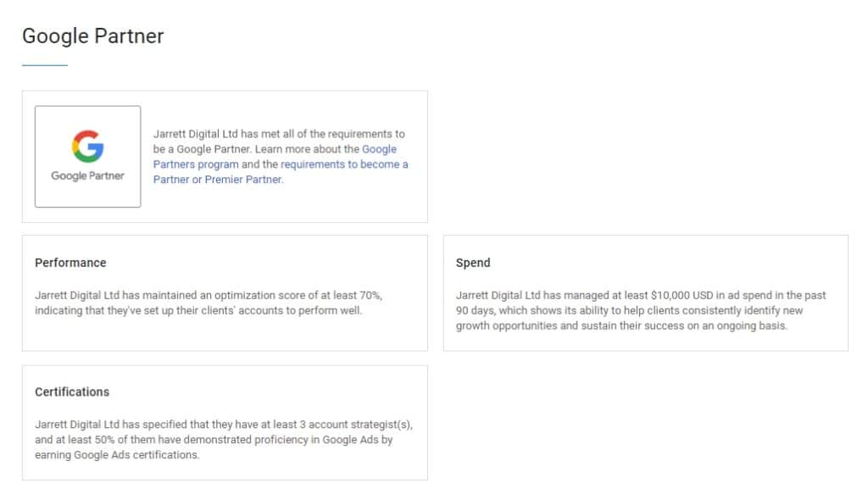Select the Performance card heading
Viewport: 868px width, 489px height.
click(70, 263)
